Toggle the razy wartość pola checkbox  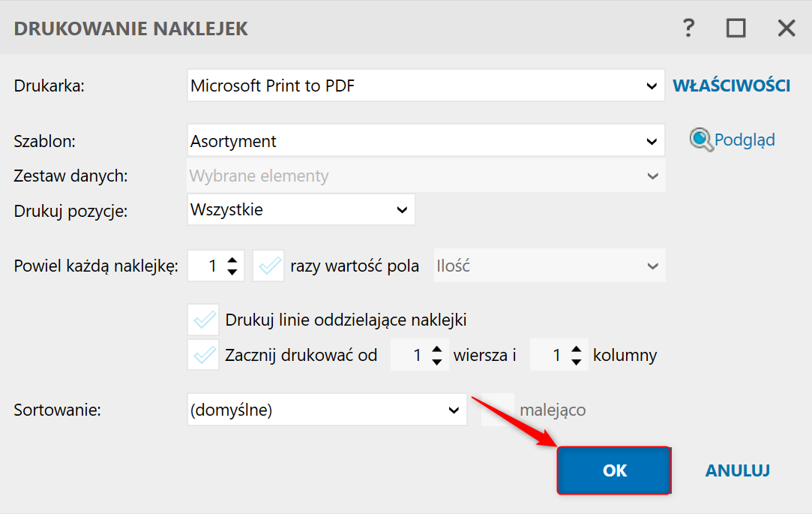268,266
